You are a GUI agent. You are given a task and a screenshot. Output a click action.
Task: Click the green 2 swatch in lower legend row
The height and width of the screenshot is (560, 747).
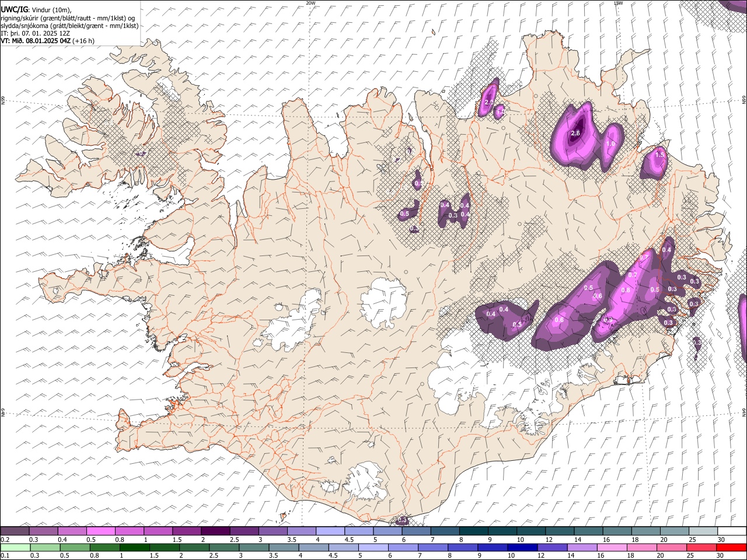tap(194, 547)
